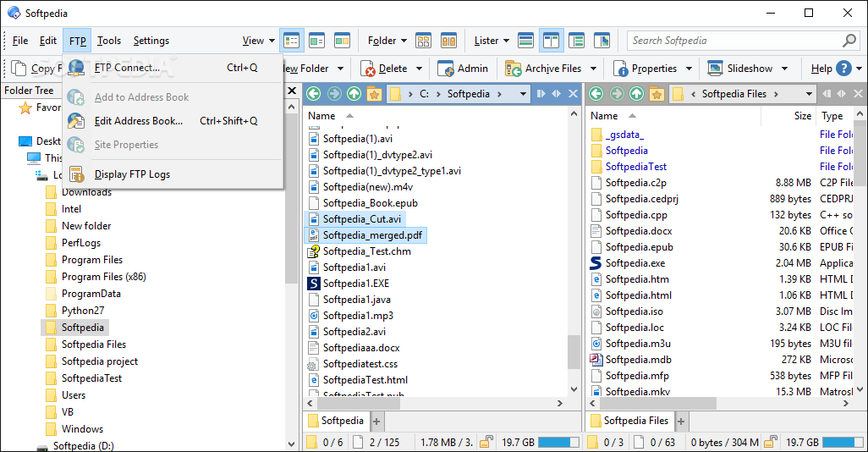Open the Settings menu
This screenshot has height=452, width=868.
click(x=151, y=41)
